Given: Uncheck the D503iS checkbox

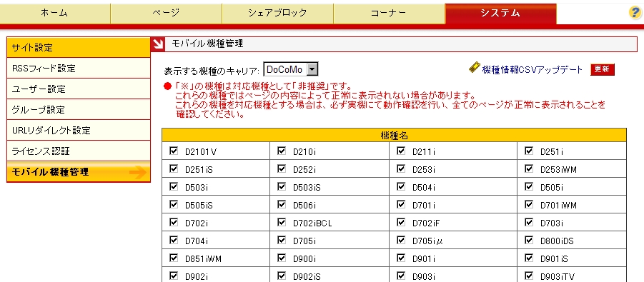Looking at the screenshot, I should 282,187.
